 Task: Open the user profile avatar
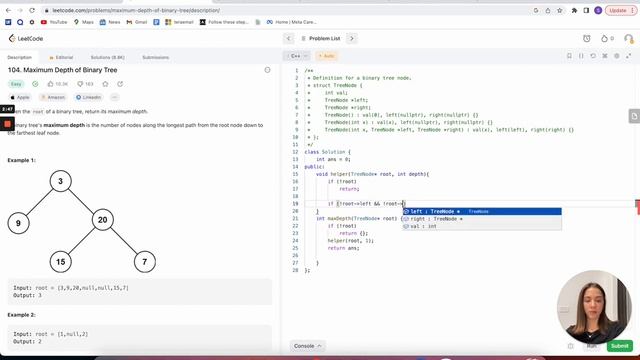[x=629, y=38]
